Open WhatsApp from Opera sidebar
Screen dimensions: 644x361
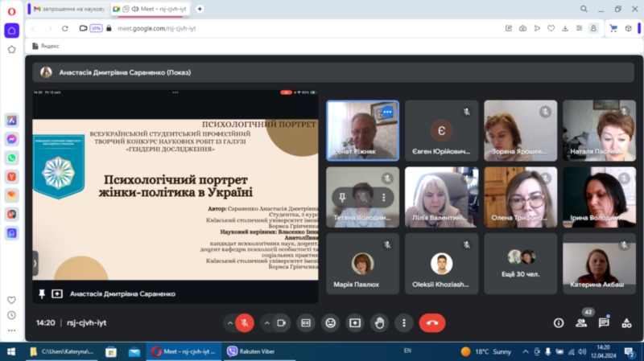[11, 158]
